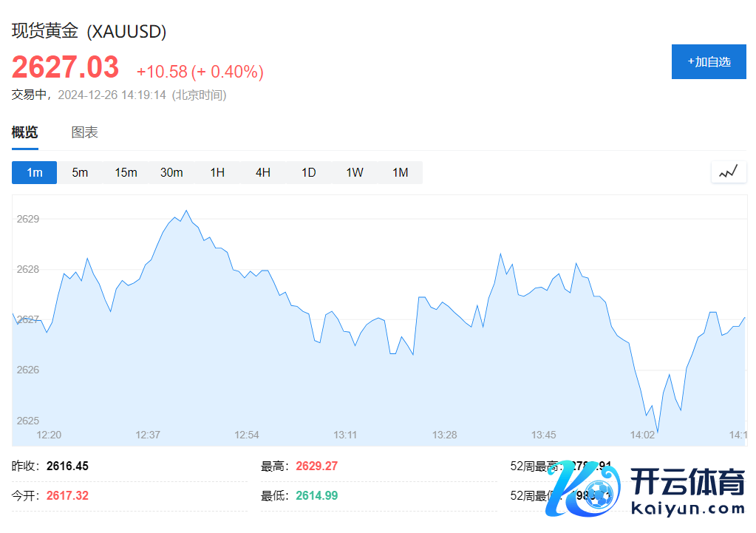The width and height of the screenshot is (756, 533).
Task: Switch to 4H chart interval
Action: (x=263, y=173)
